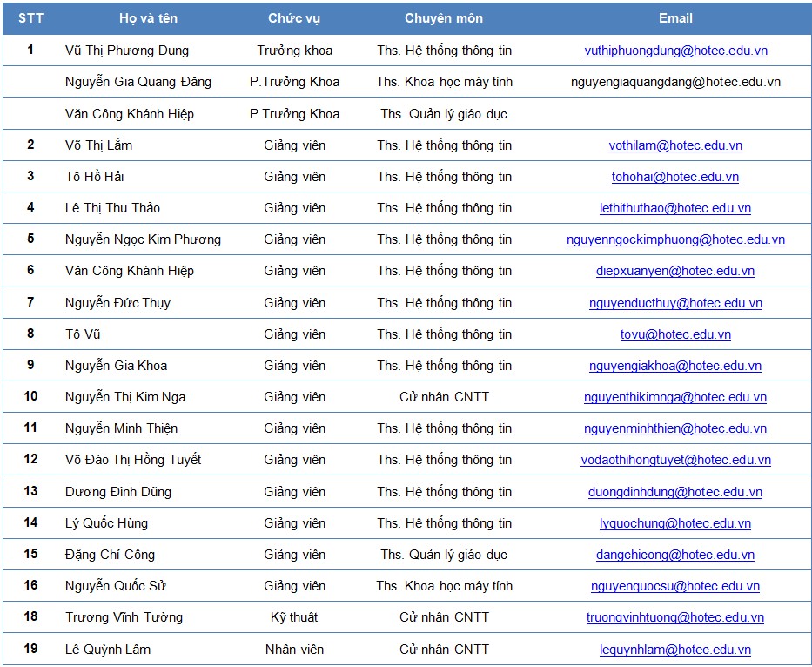
Task: Click the Kỹ thuật position cell
Action: tap(294, 617)
